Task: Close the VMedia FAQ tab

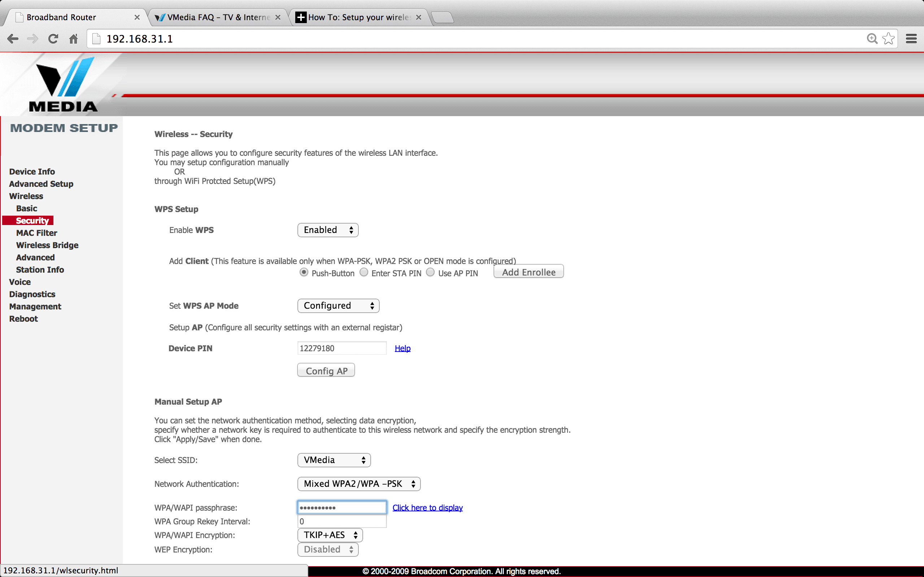Action: tap(278, 17)
